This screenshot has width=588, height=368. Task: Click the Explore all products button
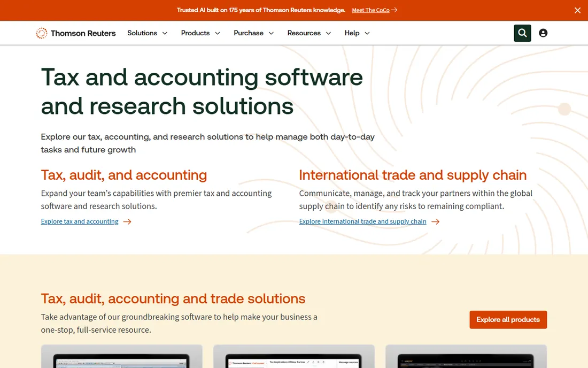pyautogui.click(x=508, y=320)
